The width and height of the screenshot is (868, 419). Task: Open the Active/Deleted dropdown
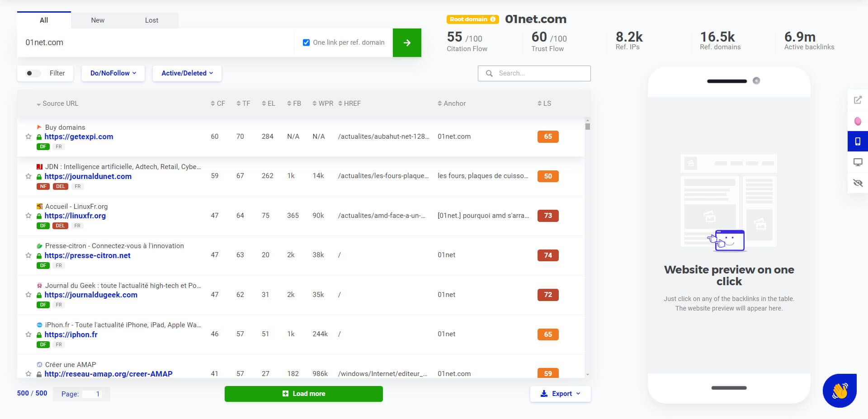(187, 73)
